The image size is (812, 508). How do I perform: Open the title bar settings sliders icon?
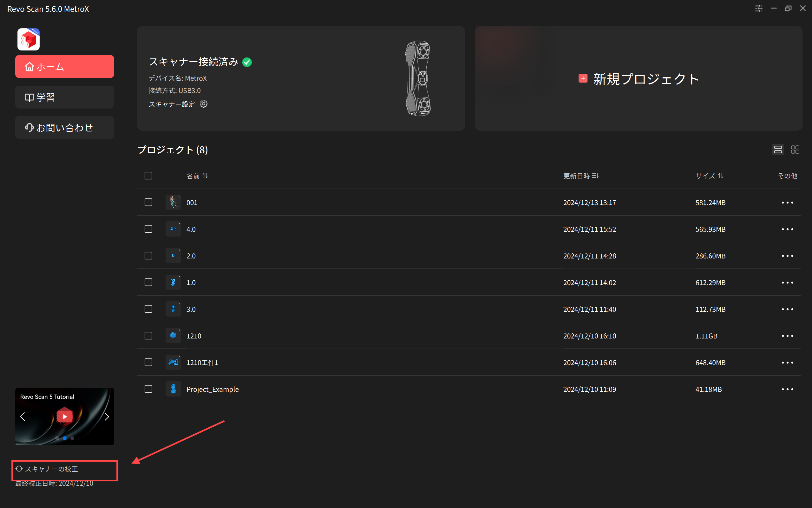759,8
